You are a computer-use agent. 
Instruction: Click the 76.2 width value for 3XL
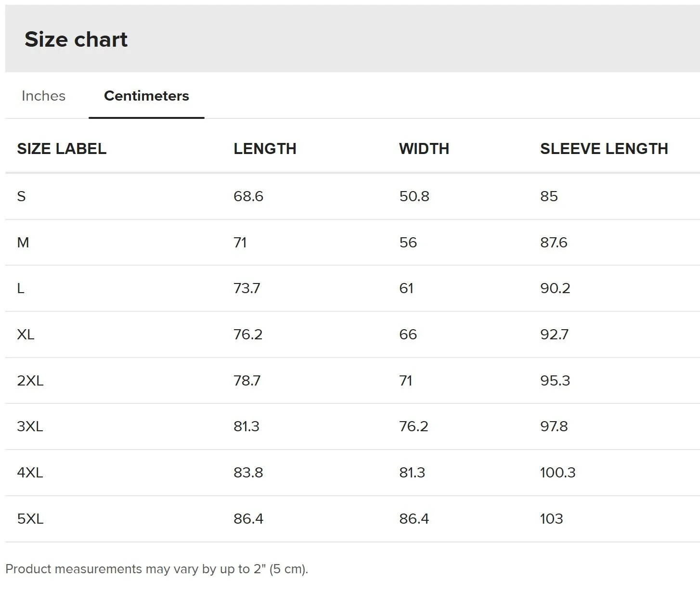414,426
